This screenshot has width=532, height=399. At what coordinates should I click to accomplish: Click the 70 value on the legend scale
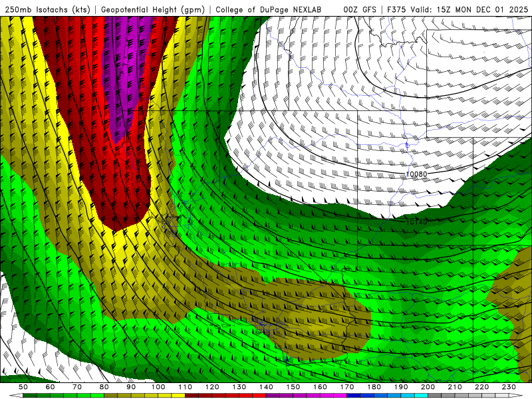(x=77, y=387)
